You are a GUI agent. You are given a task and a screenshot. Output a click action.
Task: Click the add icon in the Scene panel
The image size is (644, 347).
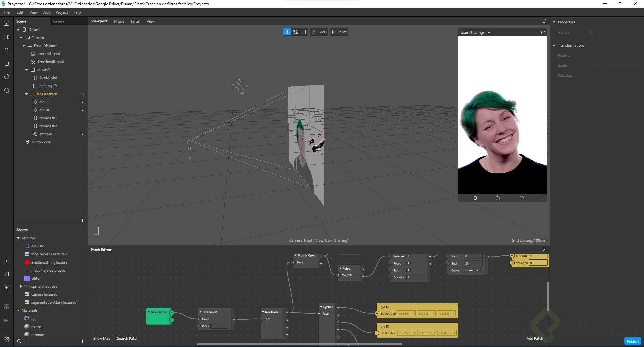pos(82,220)
